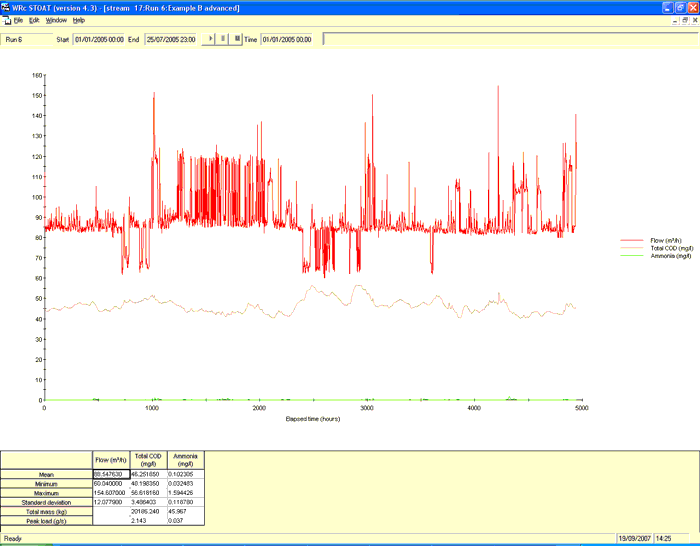Select mean COD cell 46.251850
Image resolution: width=700 pixels, height=546 pixels.
click(148, 474)
